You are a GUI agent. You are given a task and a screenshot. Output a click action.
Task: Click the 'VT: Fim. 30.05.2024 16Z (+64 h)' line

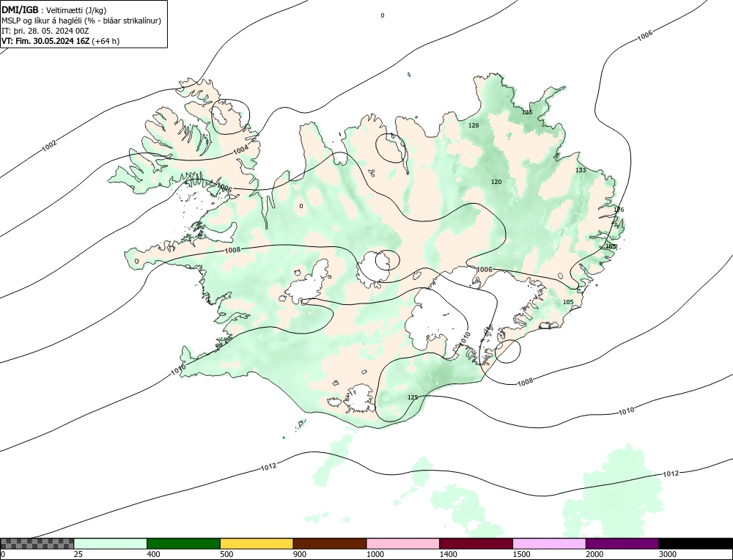[x=60, y=41]
